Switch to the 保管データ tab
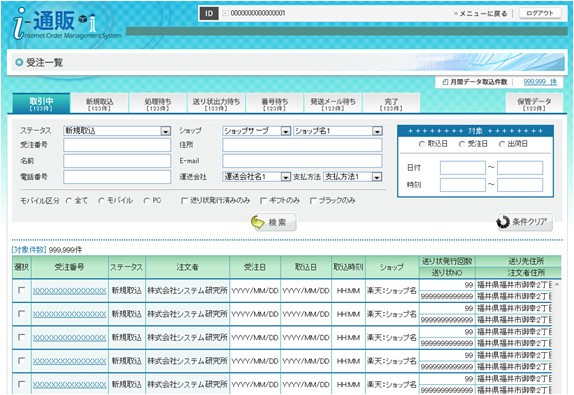This screenshot has width=574, height=395. [x=534, y=104]
